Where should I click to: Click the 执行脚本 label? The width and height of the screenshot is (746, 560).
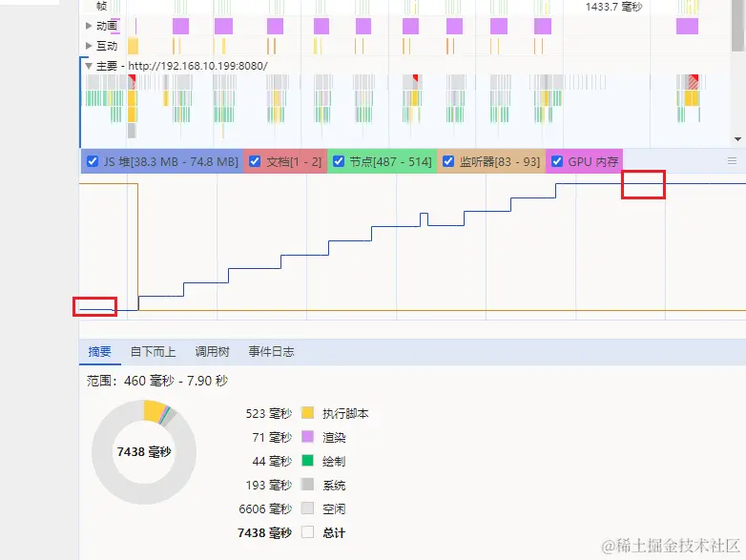tap(345, 413)
